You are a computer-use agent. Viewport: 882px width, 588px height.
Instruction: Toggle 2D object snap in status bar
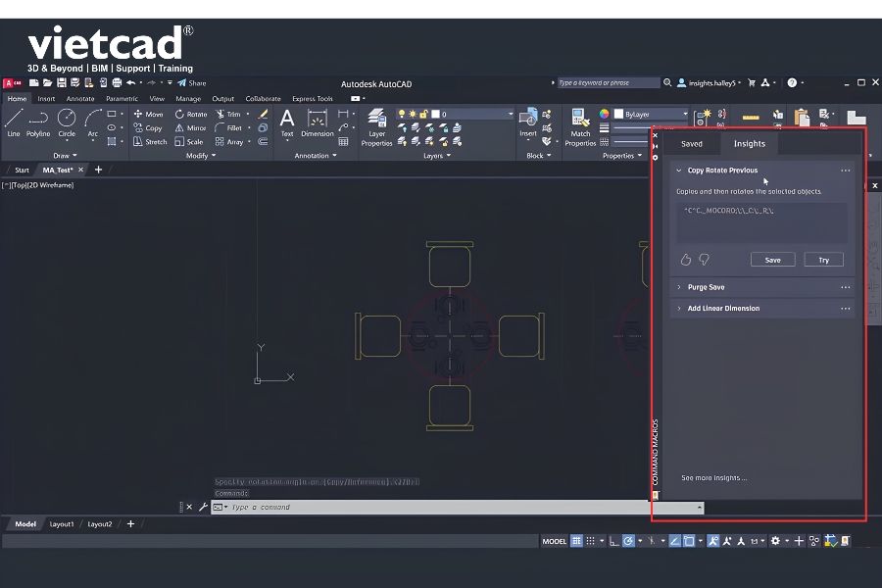[x=689, y=541]
